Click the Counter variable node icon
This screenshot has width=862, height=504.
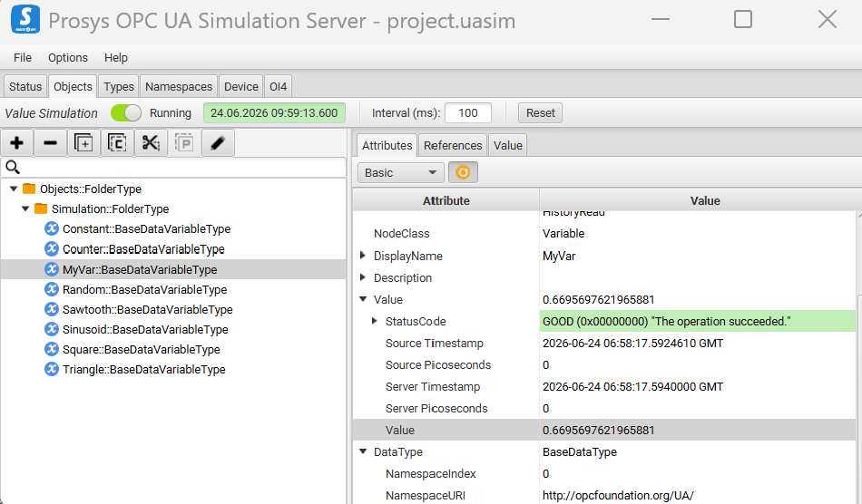[x=52, y=248]
